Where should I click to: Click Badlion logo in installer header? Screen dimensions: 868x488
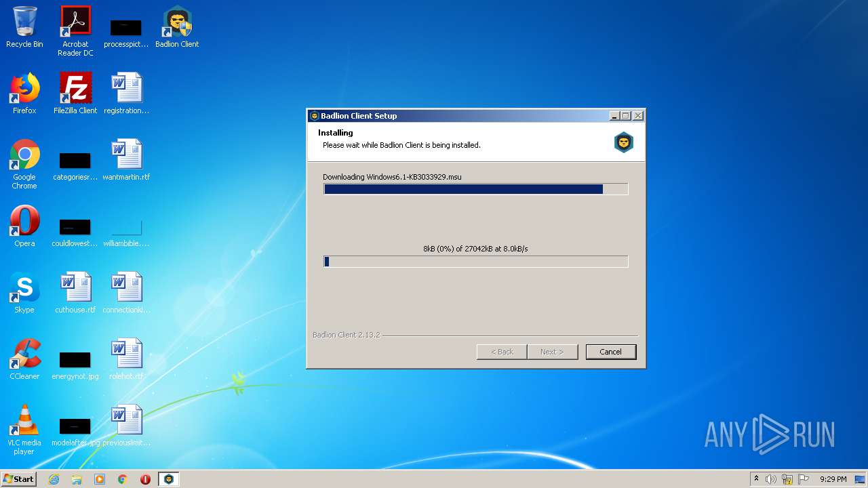(623, 142)
